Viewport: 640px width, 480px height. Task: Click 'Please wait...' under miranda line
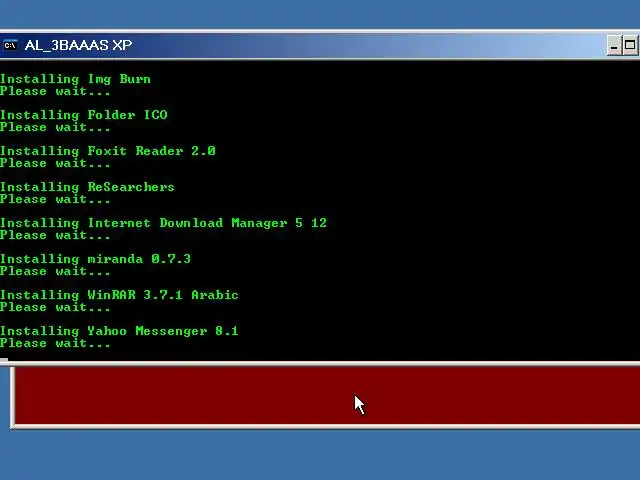pos(55,271)
